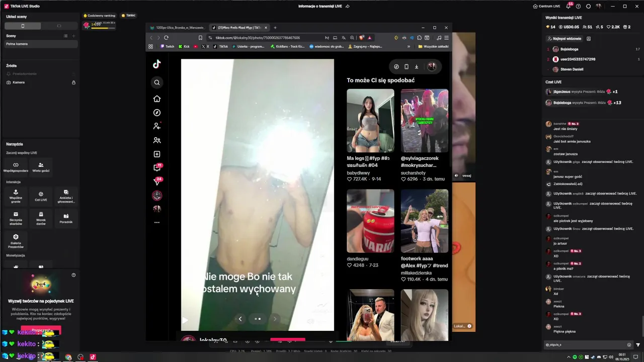Image resolution: width=644 pixels, height=362 pixels.
Task: Go to TikTok Home in browser sidebar
Action: [157, 99]
